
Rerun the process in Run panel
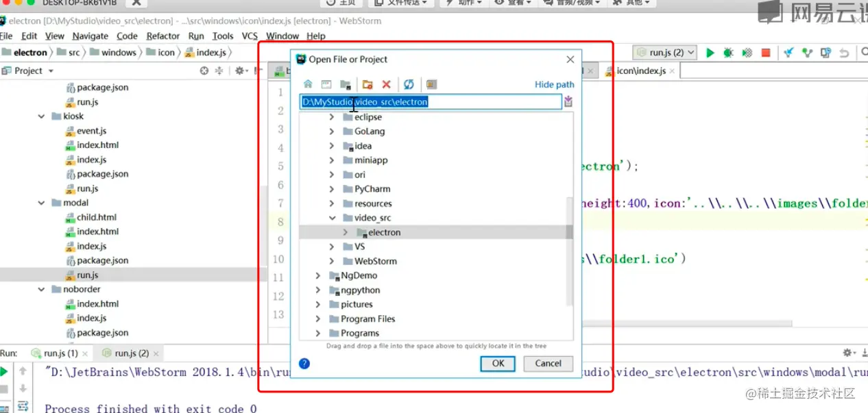[x=4, y=372]
